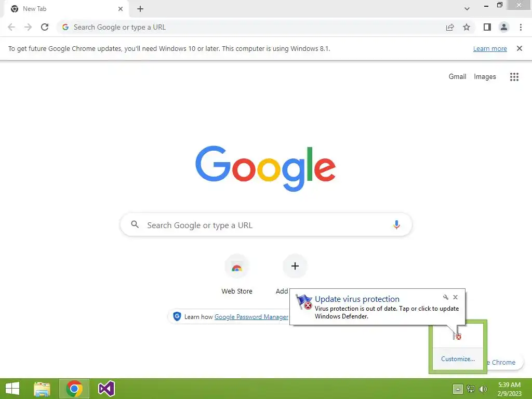Open Gmail link

(x=457, y=77)
